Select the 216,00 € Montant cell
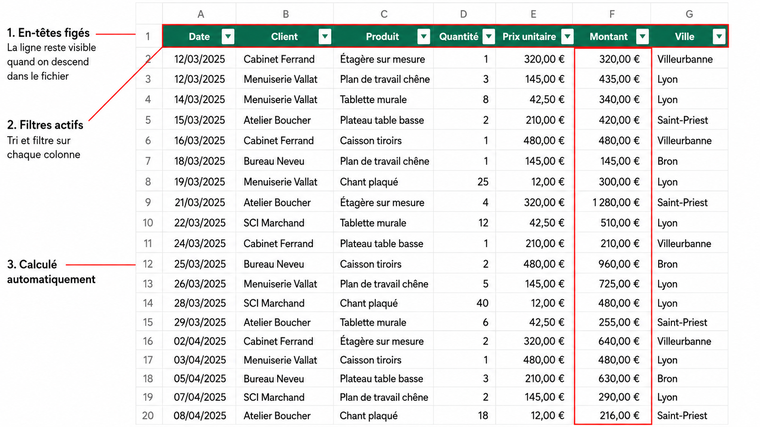The height and width of the screenshot is (427, 760). point(613,415)
